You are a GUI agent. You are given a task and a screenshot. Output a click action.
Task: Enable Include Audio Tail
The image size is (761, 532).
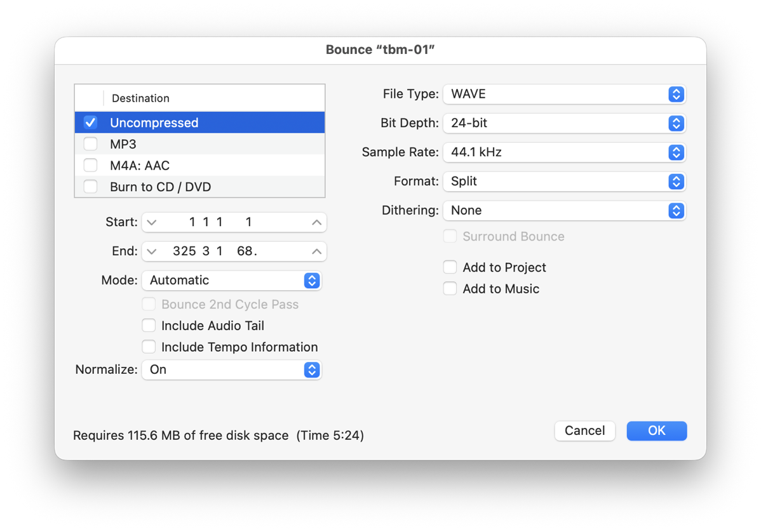[x=149, y=325]
